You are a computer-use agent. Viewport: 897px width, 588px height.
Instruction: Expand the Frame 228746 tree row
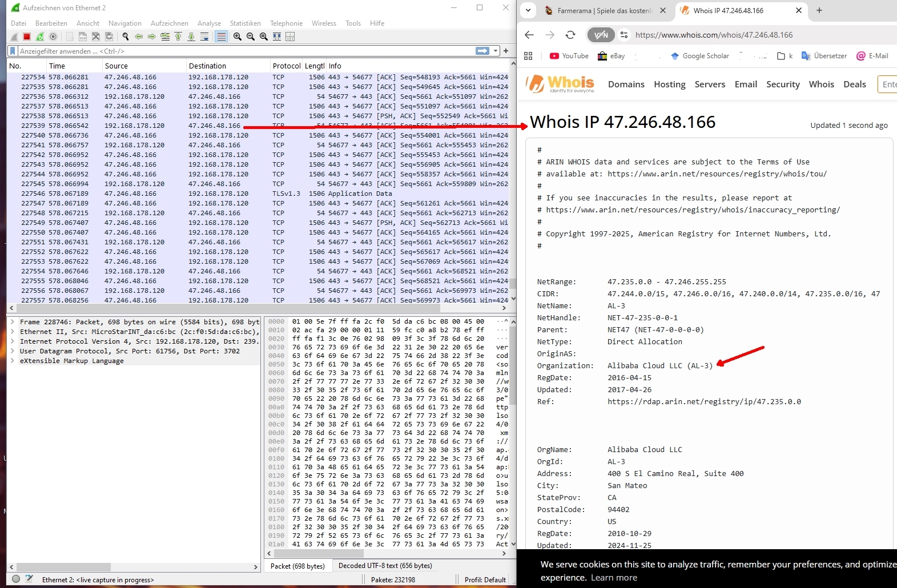pyautogui.click(x=13, y=322)
